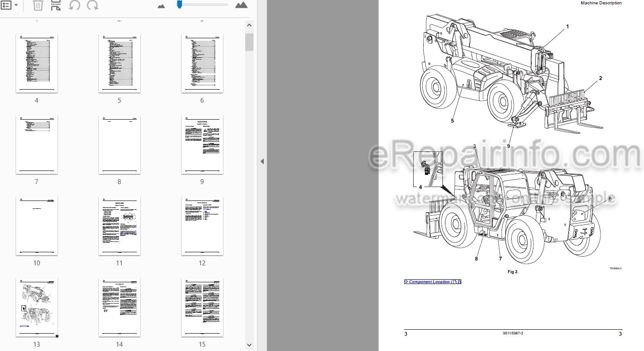Select the page 4 thumbnail

coord(37,63)
